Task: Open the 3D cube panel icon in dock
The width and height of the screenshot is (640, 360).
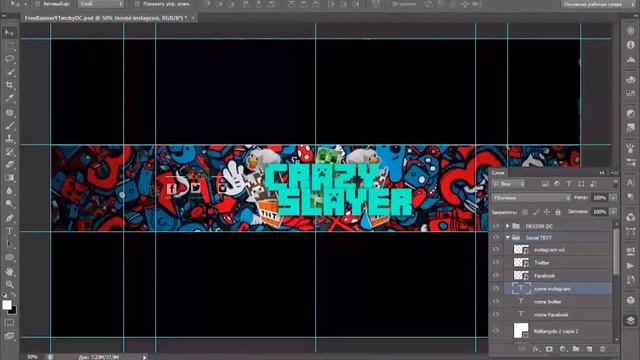Action: click(x=631, y=300)
